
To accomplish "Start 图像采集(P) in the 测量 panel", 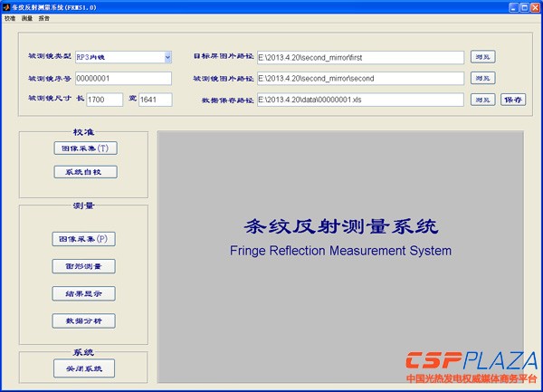I will click(83, 239).
